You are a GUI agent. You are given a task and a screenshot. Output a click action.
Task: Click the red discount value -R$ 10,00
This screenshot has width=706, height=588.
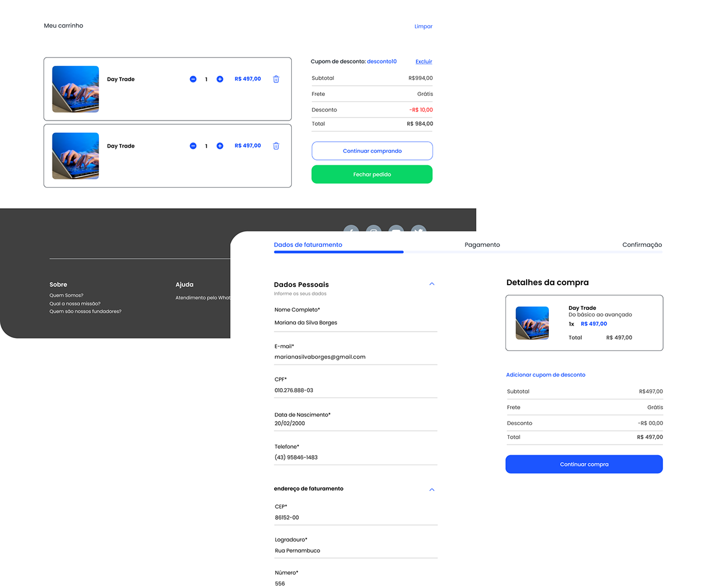coord(421,110)
